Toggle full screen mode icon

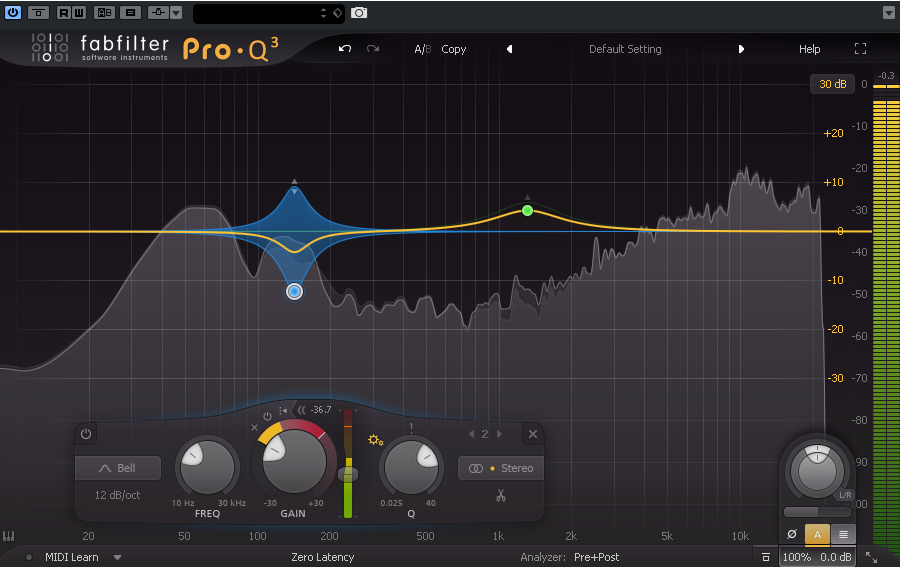tap(860, 49)
